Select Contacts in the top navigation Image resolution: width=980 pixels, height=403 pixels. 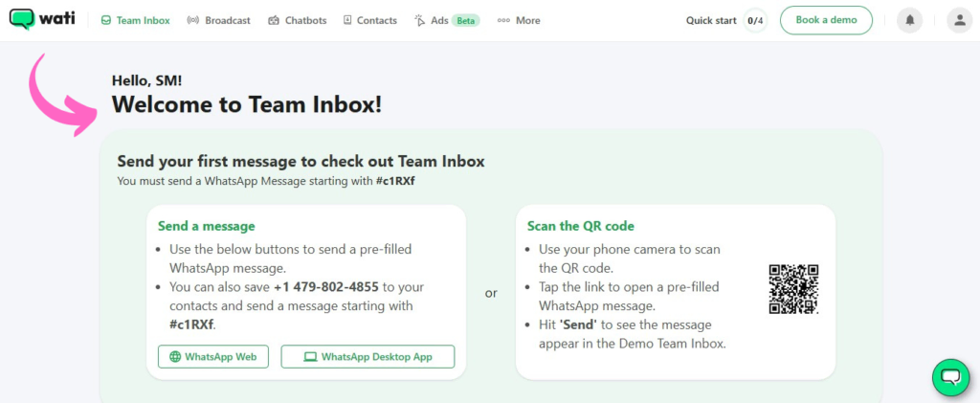point(369,20)
